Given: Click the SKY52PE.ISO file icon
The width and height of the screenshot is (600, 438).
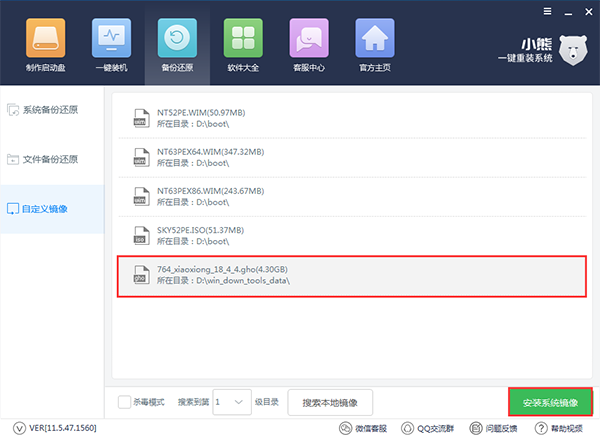Looking at the screenshot, I should (x=141, y=236).
